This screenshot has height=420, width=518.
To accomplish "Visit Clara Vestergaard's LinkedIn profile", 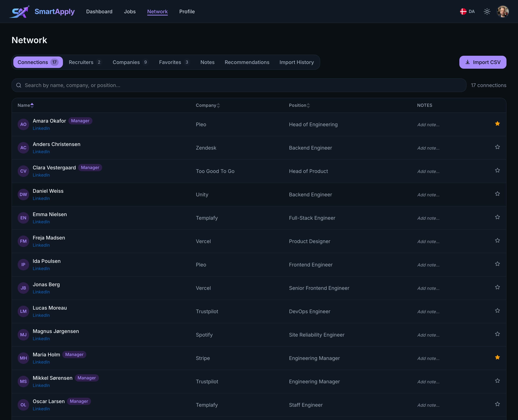I will pos(41,175).
